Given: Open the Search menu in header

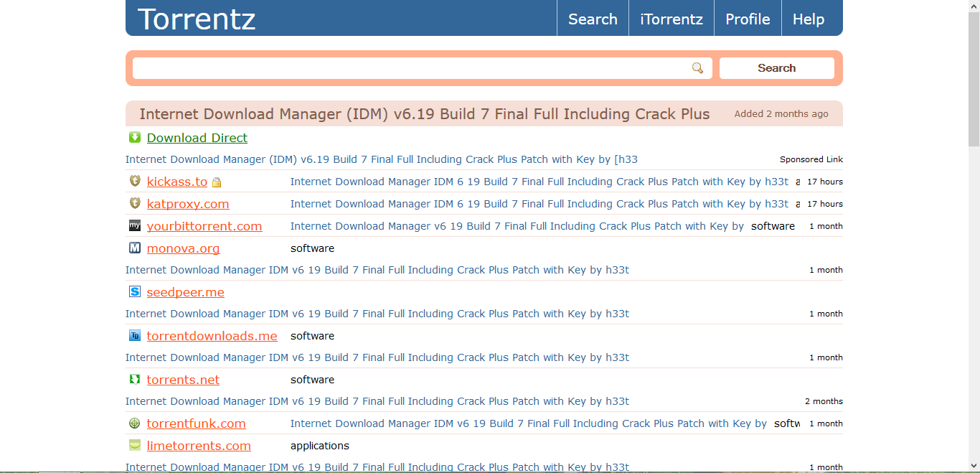Looking at the screenshot, I should point(593,18).
